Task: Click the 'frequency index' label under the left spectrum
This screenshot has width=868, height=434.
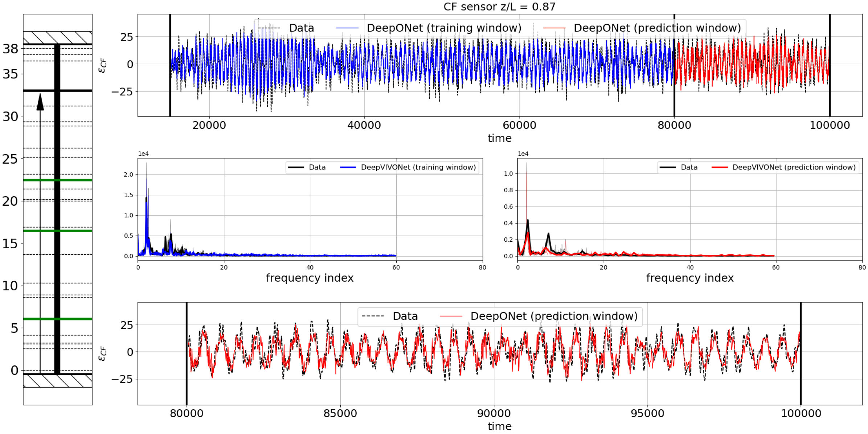Action: pyautogui.click(x=310, y=278)
